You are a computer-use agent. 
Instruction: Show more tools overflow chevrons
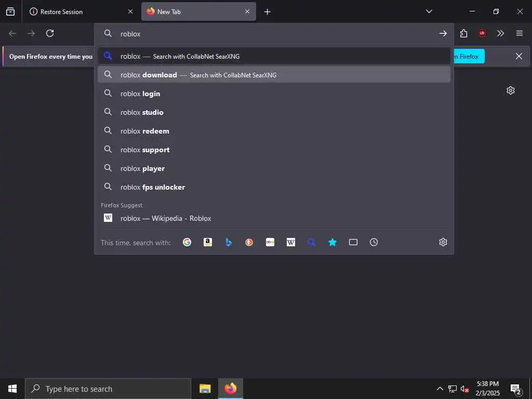click(500, 33)
